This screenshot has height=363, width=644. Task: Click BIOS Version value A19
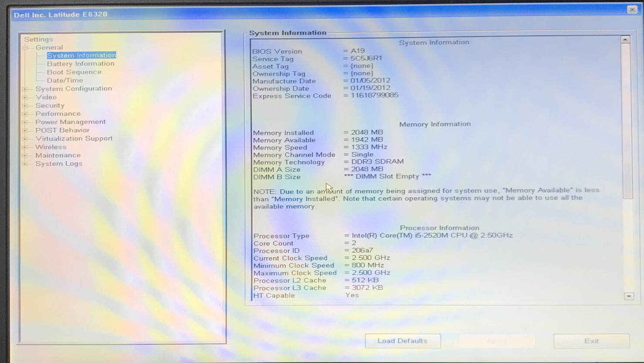point(358,51)
